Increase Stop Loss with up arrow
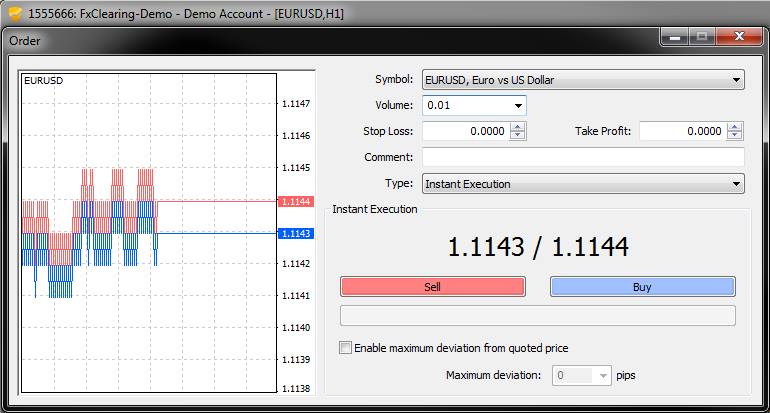The image size is (770, 413). 517,127
